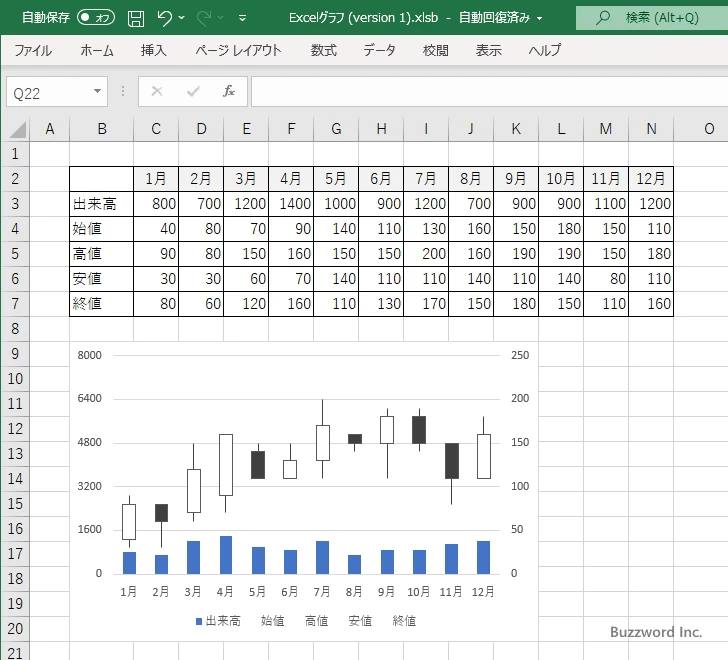728x660 pixels.
Task: Click the 250 right axis label
Action: [520, 355]
